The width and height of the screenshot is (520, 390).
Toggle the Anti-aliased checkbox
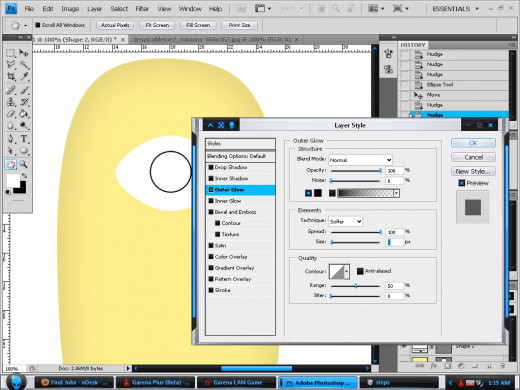(360, 271)
